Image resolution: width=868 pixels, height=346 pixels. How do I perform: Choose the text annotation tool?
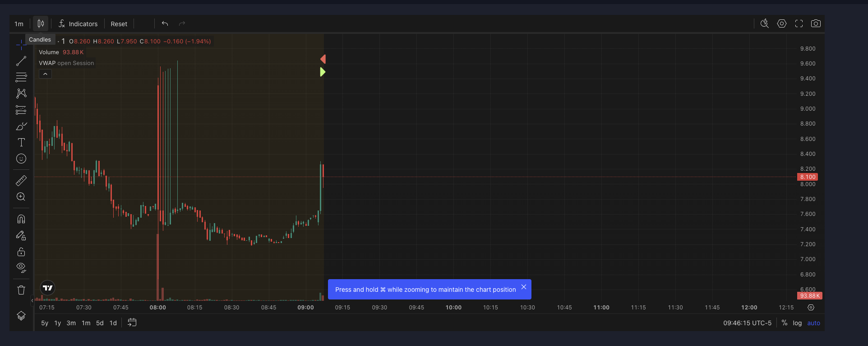point(21,142)
